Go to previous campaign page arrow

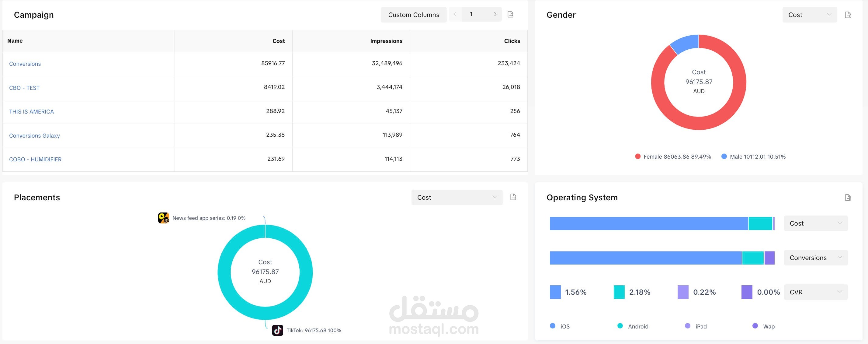pos(455,14)
